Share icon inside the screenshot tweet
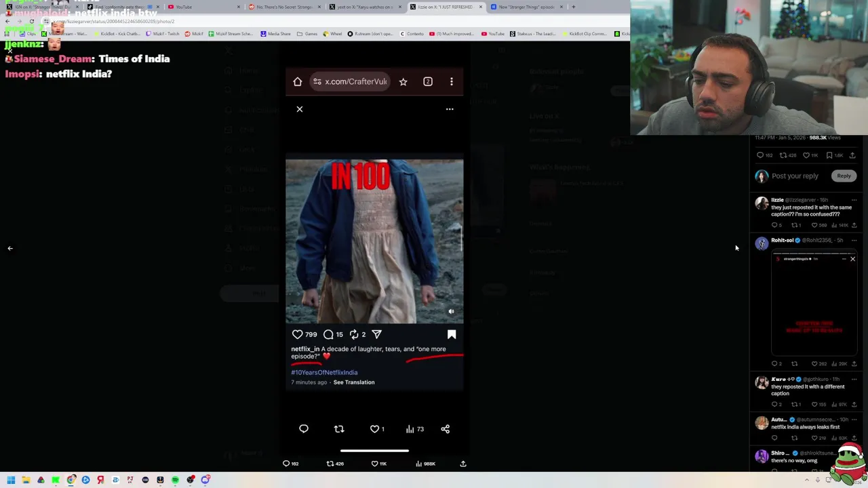The image size is (868, 488). point(446,429)
